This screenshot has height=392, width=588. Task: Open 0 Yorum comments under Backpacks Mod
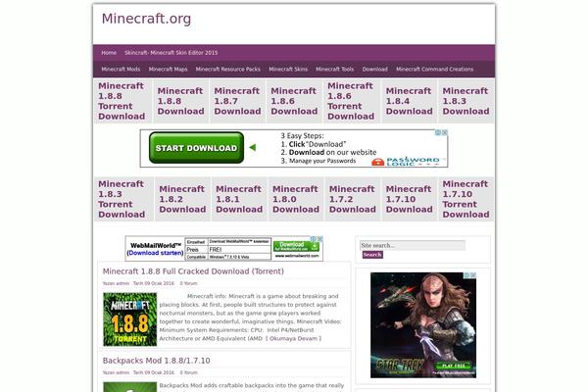[x=188, y=372]
